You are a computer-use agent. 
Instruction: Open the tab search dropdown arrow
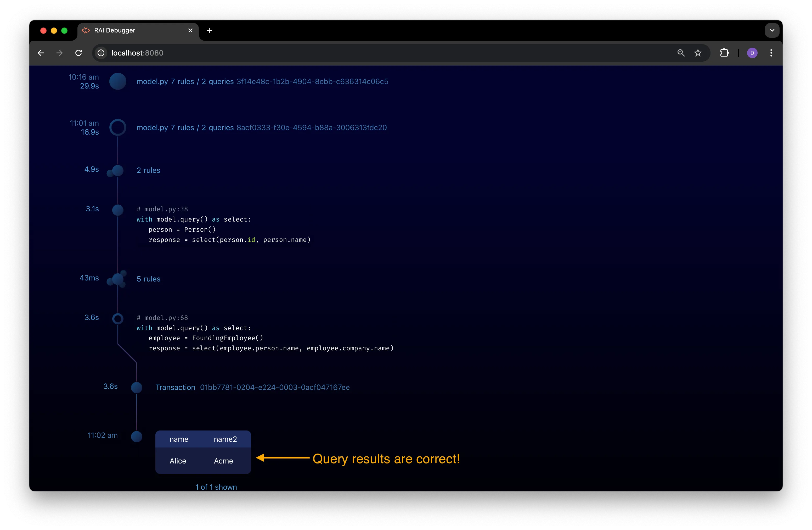point(772,30)
